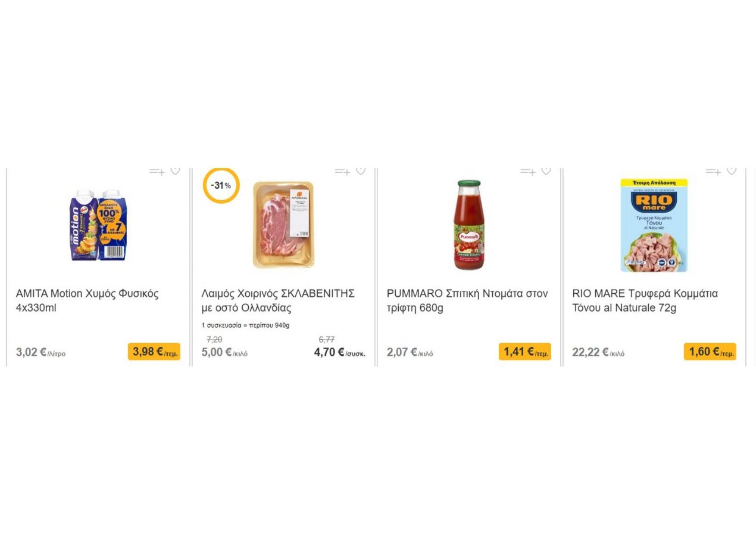Image resolution: width=756 pixels, height=534 pixels.
Task: Open RIO MARE Τρυφερά Κομμάτια Τόνου title
Action: click(645, 300)
